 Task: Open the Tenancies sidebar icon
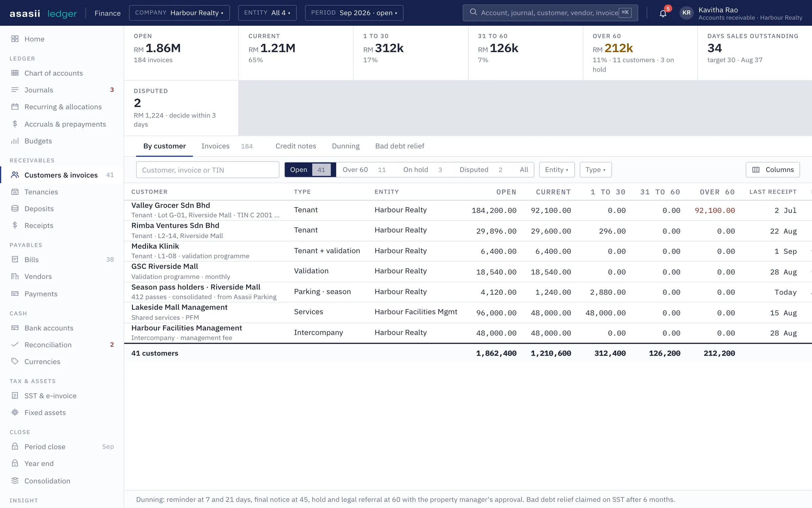[x=15, y=192]
